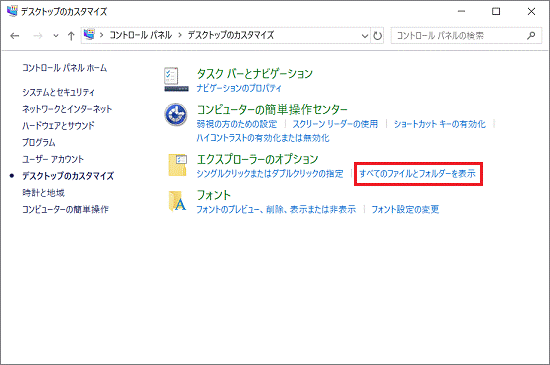The height and width of the screenshot is (365, 550).
Task: Open フォント heading link
Action: 214,195
